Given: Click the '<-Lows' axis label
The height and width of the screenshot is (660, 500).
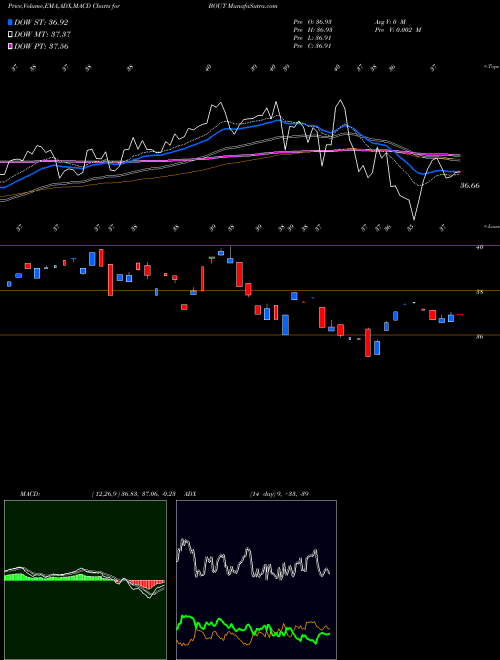Looking at the screenshot, I should pos(491,226).
